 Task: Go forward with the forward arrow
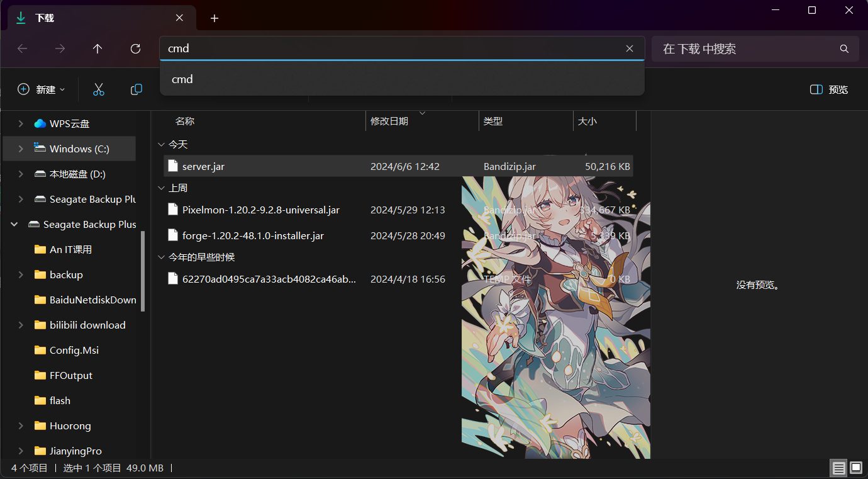click(60, 48)
